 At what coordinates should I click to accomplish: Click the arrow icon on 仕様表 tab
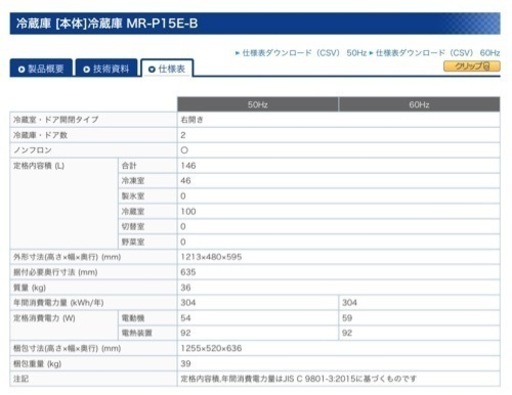coord(152,69)
